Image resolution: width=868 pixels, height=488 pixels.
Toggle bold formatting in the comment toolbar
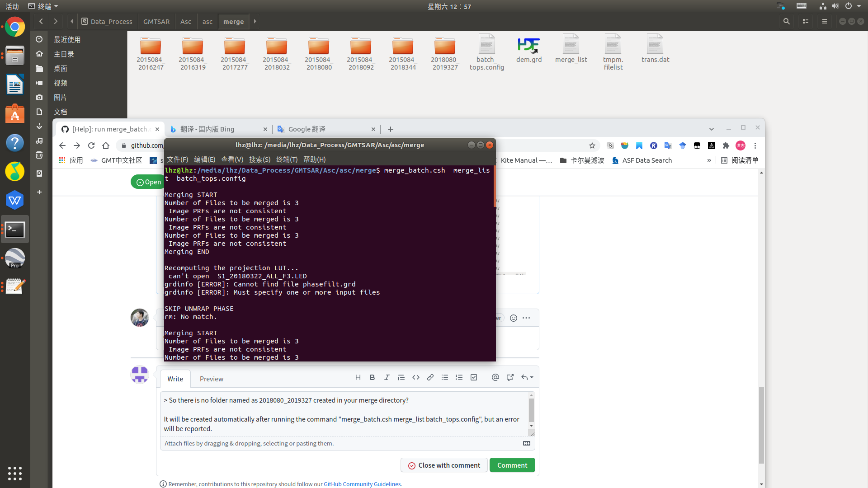tap(372, 377)
